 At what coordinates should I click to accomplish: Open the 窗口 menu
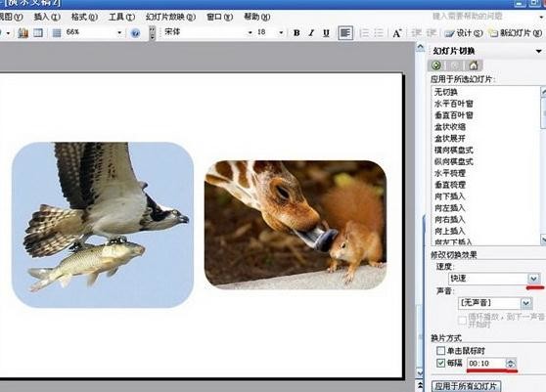(x=219, y=17)
